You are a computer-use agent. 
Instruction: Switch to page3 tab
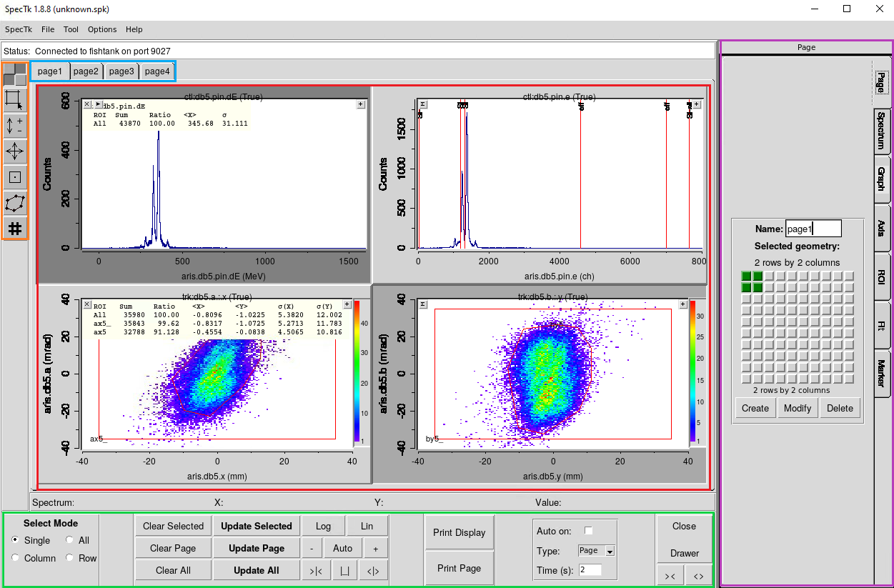pyautogui.click(x=121, y=71)
